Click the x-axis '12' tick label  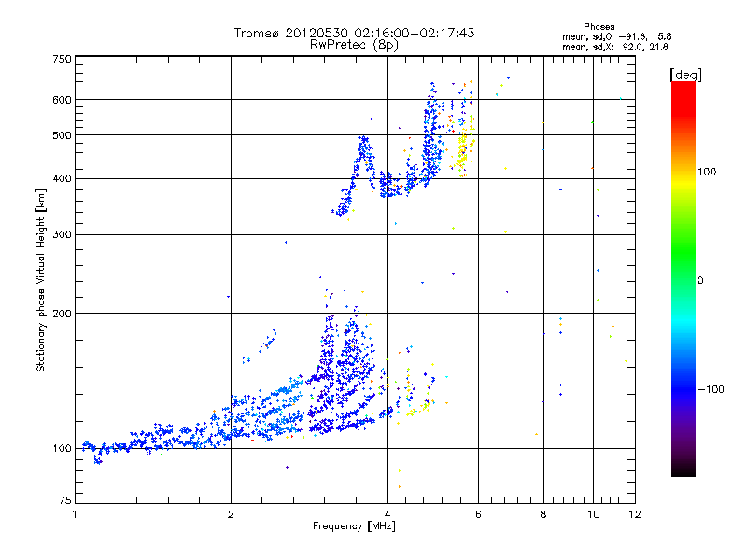635,514
